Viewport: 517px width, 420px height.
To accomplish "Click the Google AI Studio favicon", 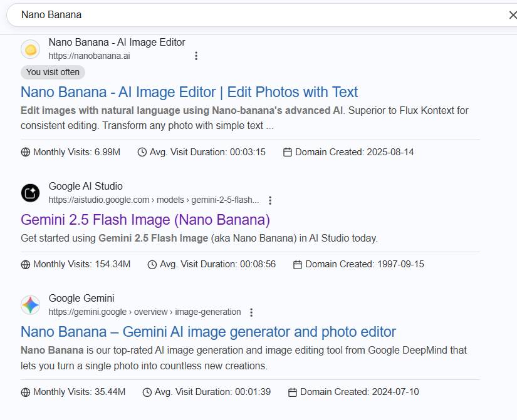I will [30, 193].
